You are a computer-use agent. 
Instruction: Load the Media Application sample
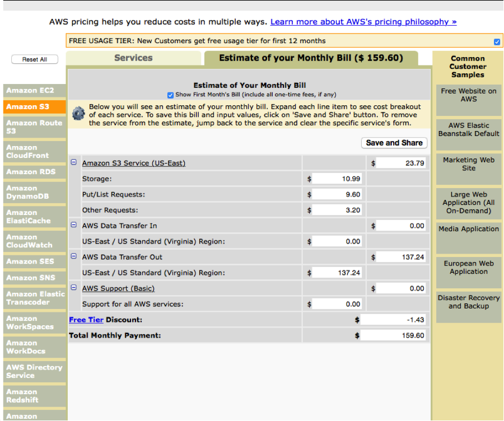pyautogui.click(x=468, y=238)
